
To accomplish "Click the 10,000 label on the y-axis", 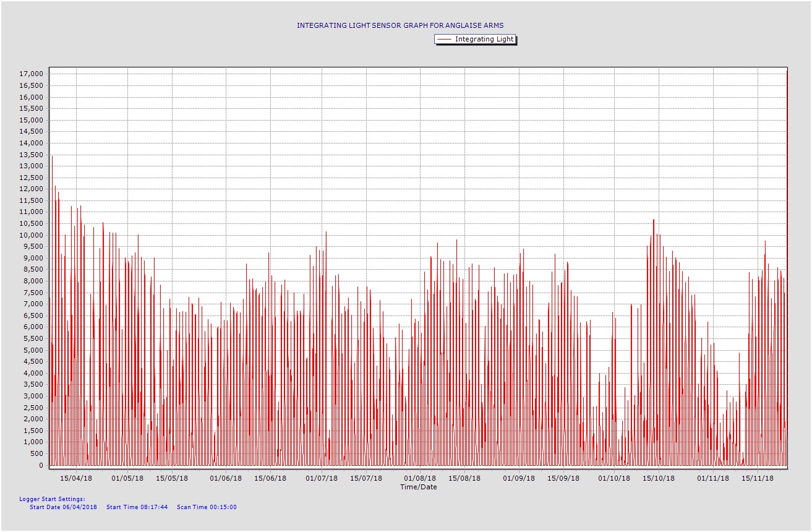I will tap(31, 235).
